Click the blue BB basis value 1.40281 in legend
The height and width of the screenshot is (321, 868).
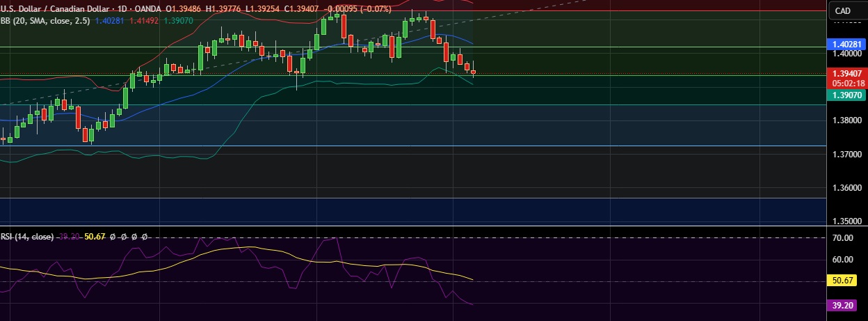pos(108,21)
